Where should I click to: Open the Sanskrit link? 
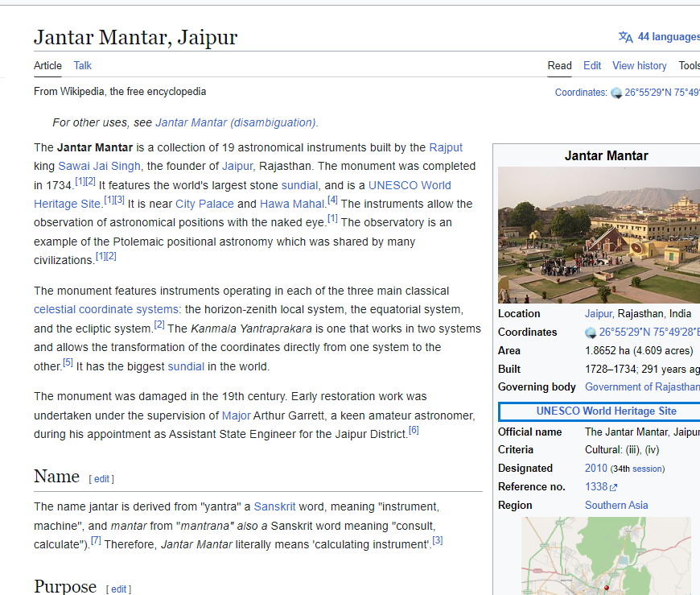274,507
